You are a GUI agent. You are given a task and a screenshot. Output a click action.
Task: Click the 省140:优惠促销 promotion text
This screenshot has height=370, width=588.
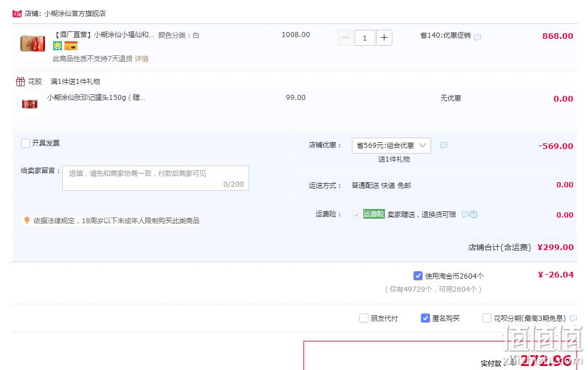tap(445, 35)
